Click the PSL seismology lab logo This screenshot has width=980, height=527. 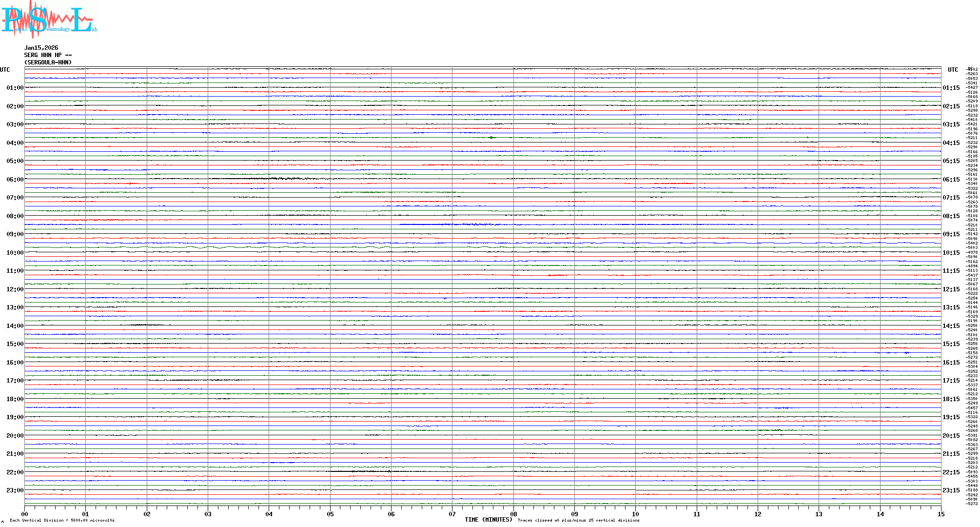point(49,20)
